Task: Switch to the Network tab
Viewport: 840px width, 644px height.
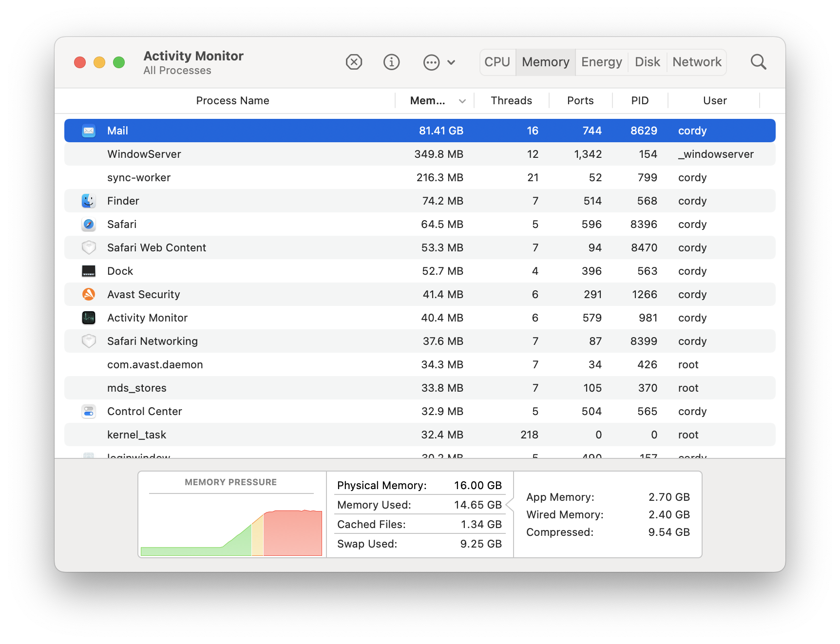Action: point(697,62)
